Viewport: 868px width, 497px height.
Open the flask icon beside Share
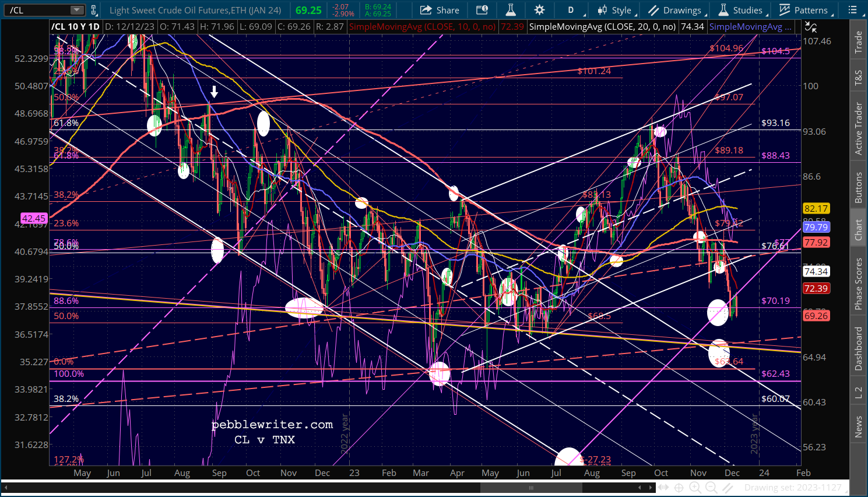coord(511,10)
